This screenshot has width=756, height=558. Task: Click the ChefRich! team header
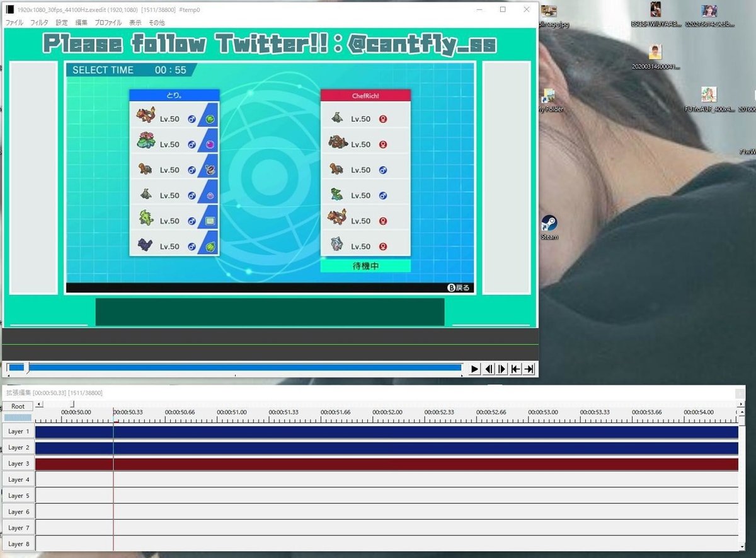pyautogui.click(x=365, y=95)
